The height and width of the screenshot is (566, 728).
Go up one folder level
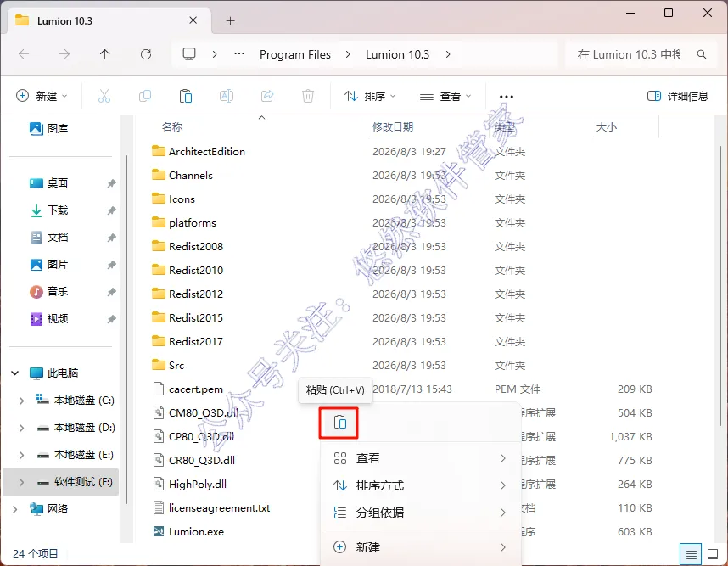pos(105,54)
